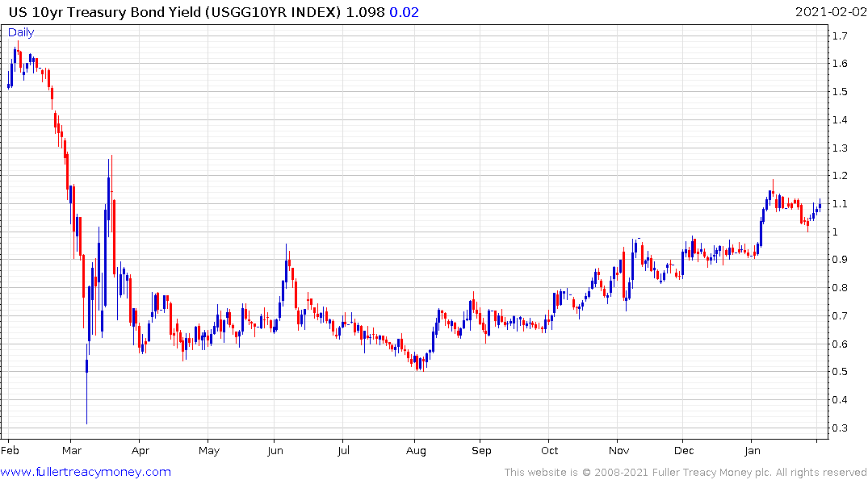Viewport: 868px width, 484px height.
Task: Click the 1.1 yield axis value
Action: coord(840,203)
